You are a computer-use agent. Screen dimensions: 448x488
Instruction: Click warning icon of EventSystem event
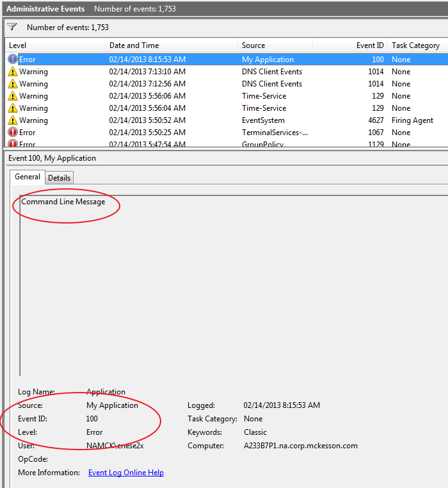12,120
